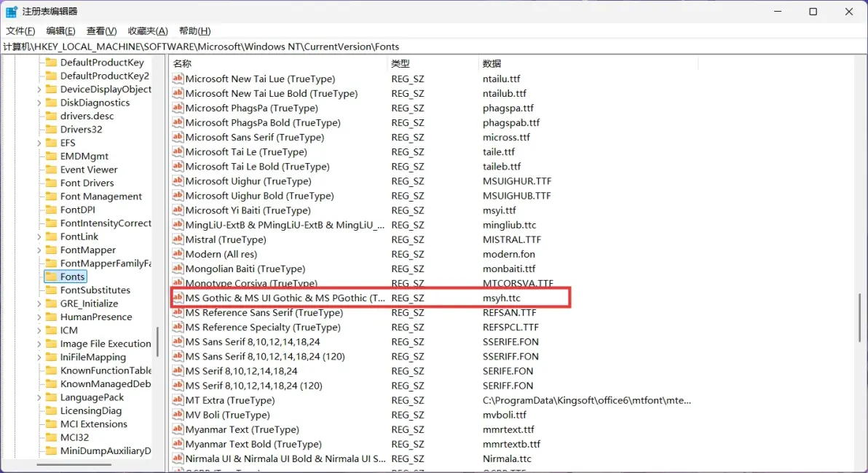Select the EMDMgmt tree item

pyautogui.click(x=84, y=156)
